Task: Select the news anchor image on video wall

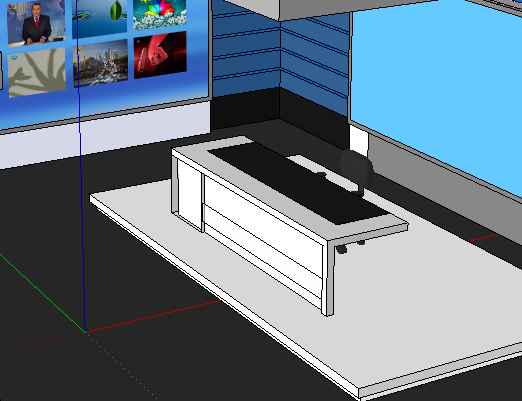Action: (x=36, y=23)
